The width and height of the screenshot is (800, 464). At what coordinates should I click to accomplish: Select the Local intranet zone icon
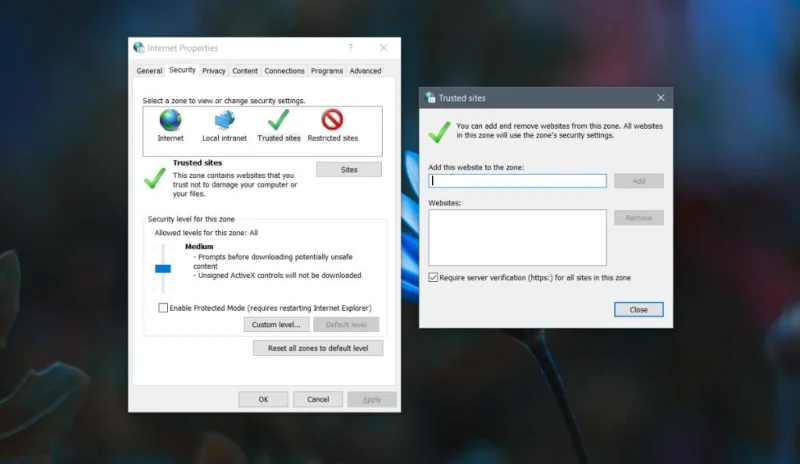[x=224, y=120]
